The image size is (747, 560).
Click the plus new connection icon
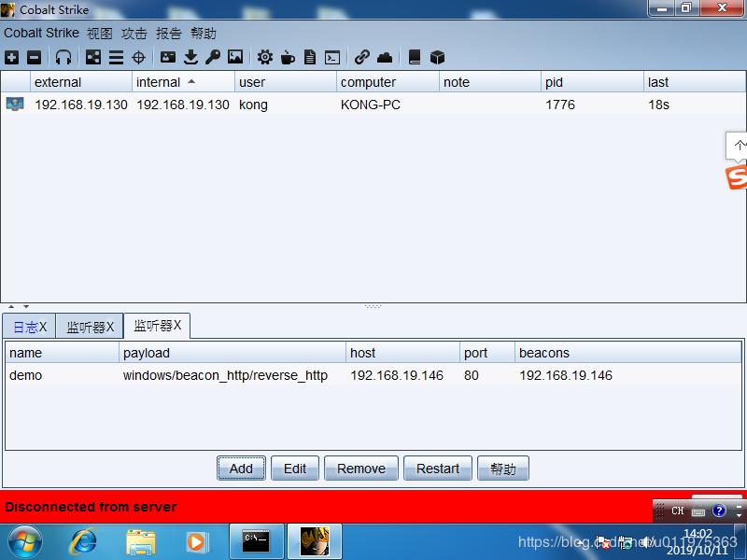[x=11, y=57]
